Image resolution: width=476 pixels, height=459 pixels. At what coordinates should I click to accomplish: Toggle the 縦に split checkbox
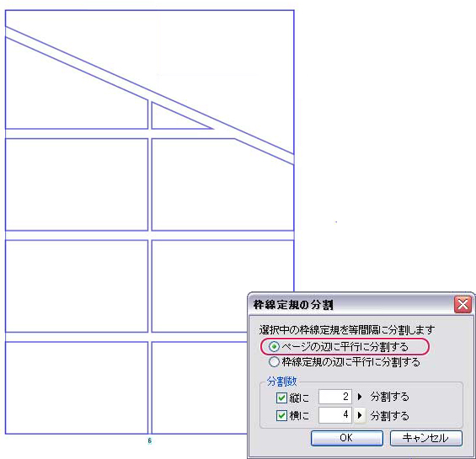pyautogui.click(x=281, y=398)
